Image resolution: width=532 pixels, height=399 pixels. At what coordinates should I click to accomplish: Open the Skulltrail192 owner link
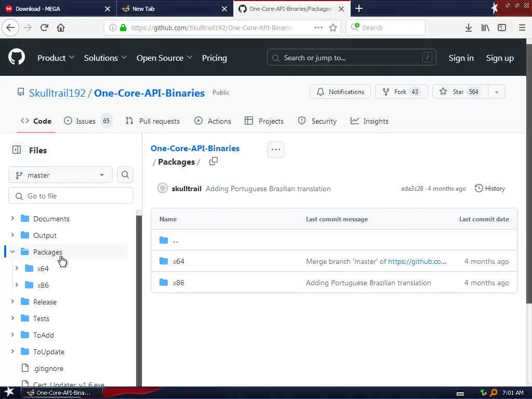coord(57,93)
